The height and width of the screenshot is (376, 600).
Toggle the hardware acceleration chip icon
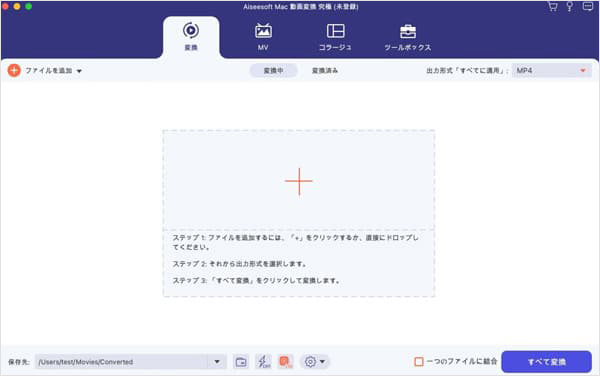tap(285, 362)
